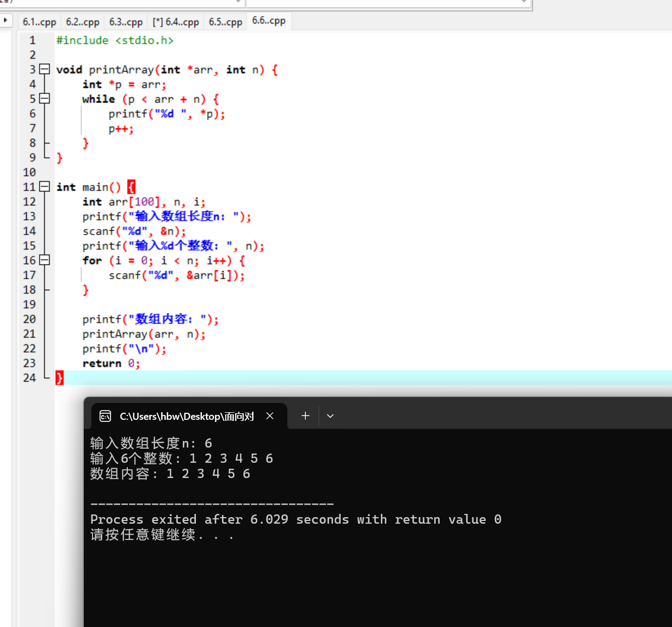The image size is (672, 627).
Task: Click the '输入数组长度n: 6' console line
Action: [x=151, y=443]
